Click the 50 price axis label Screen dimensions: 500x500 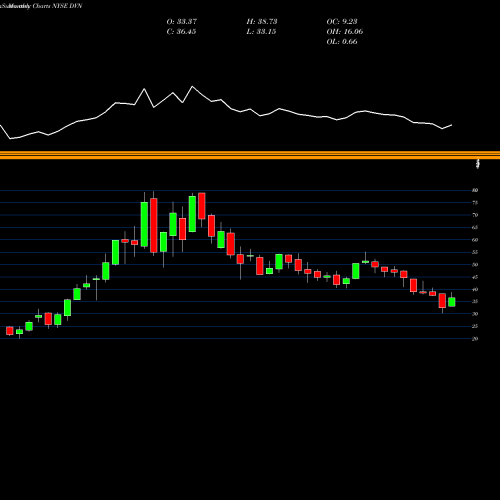tap(475, 265)
